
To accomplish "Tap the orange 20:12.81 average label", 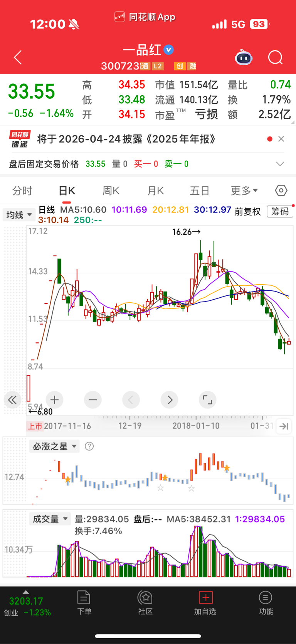I will [171, 210].
